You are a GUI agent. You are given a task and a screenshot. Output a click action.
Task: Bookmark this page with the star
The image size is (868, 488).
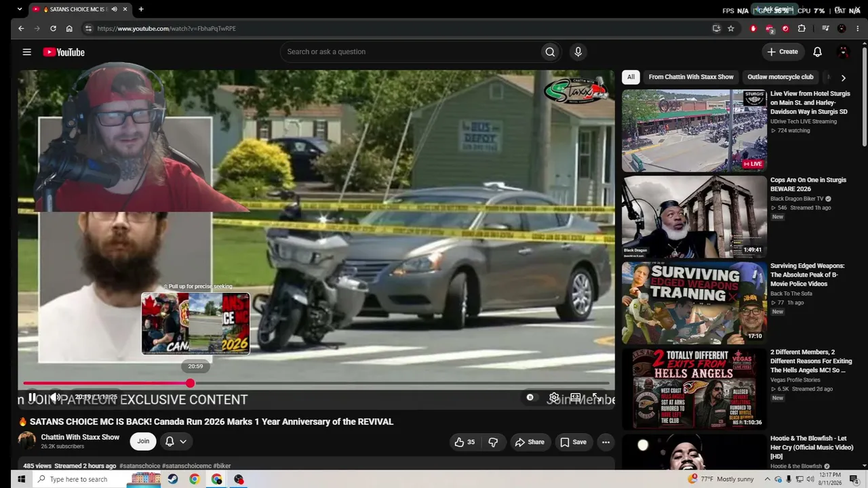coord(731,28)
